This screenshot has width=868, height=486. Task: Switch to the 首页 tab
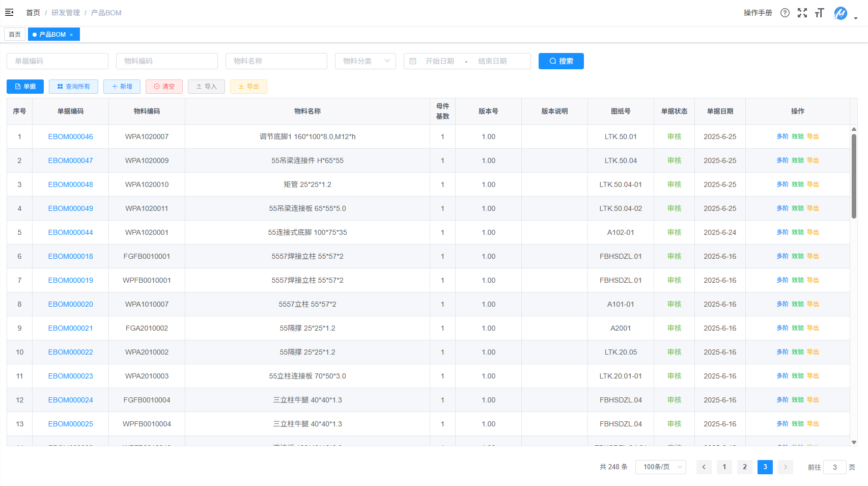(15, 35)
